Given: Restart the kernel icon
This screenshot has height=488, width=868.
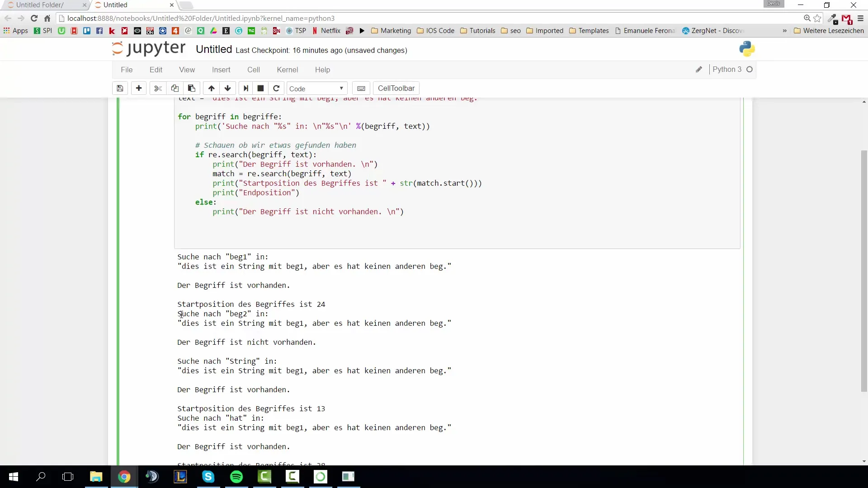Looking at the screenshot, I should point(276,89).
